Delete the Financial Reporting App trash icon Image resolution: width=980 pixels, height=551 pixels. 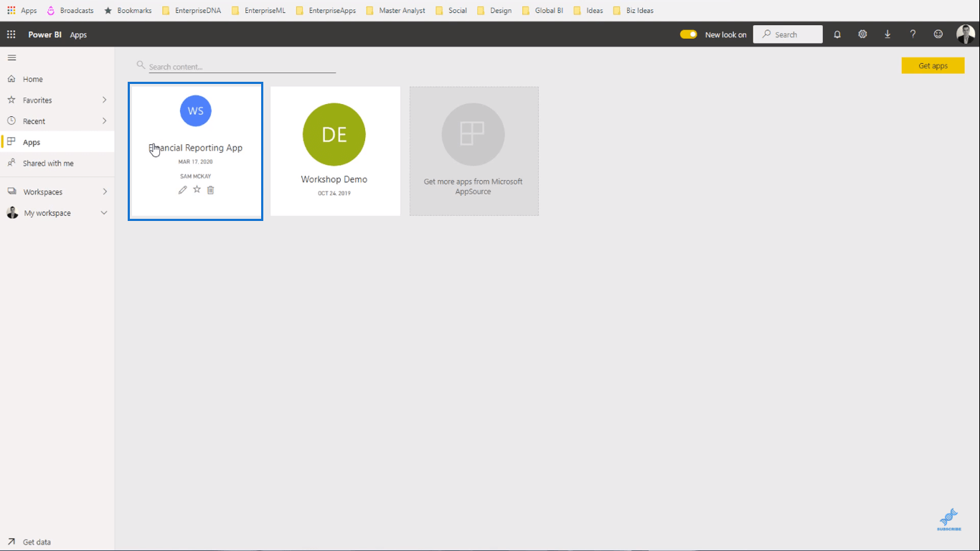pos(210,190)
